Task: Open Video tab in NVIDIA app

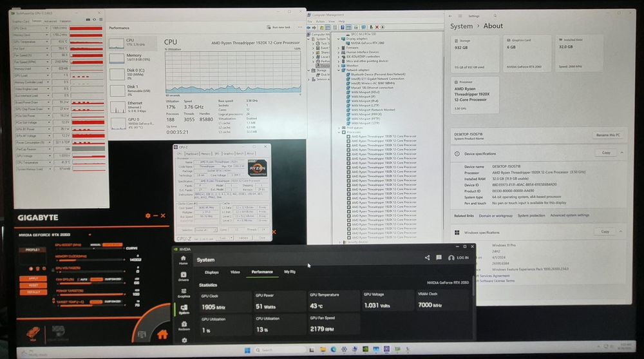Action: (235, 272)
